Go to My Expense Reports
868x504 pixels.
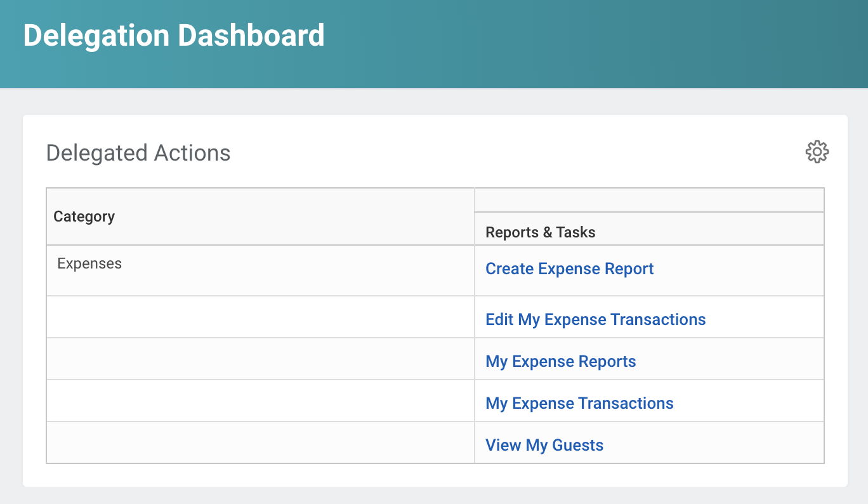(x=560, y=362)
